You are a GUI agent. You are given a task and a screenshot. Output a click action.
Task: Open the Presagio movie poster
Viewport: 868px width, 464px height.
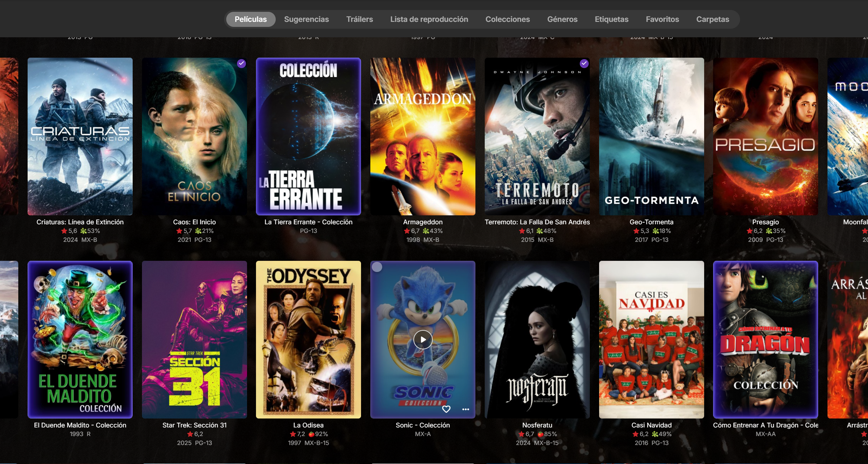[765, 136]
